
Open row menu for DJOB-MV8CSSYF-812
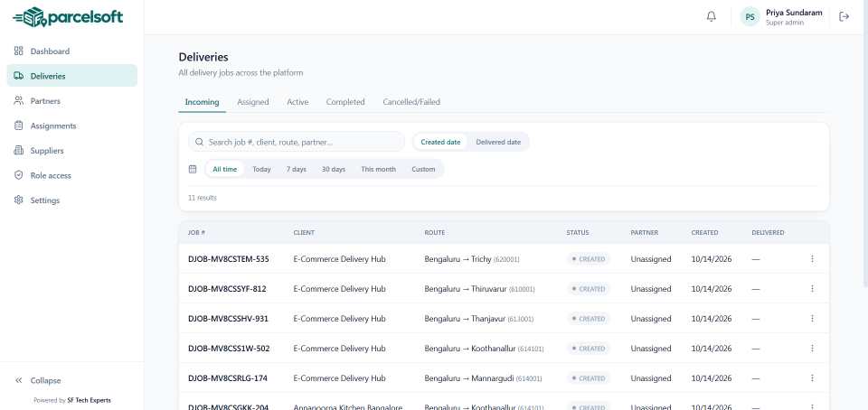click(x=812, y=288)
